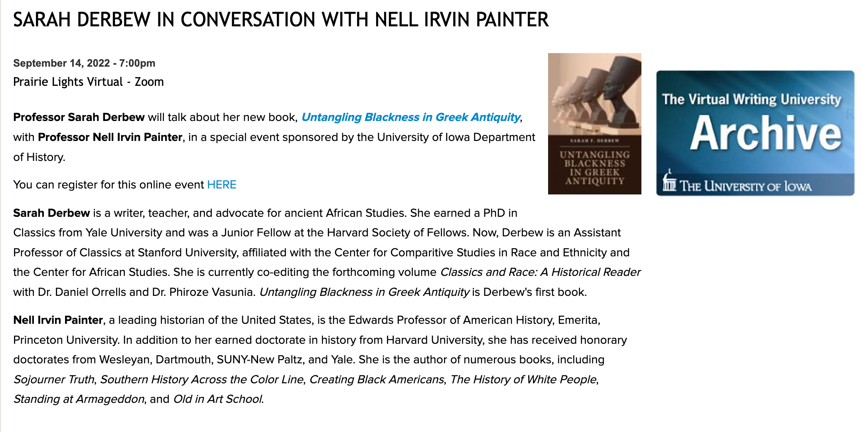
Task: Select the page headline about Sarah Derbew
Action: tap(281, 20)
